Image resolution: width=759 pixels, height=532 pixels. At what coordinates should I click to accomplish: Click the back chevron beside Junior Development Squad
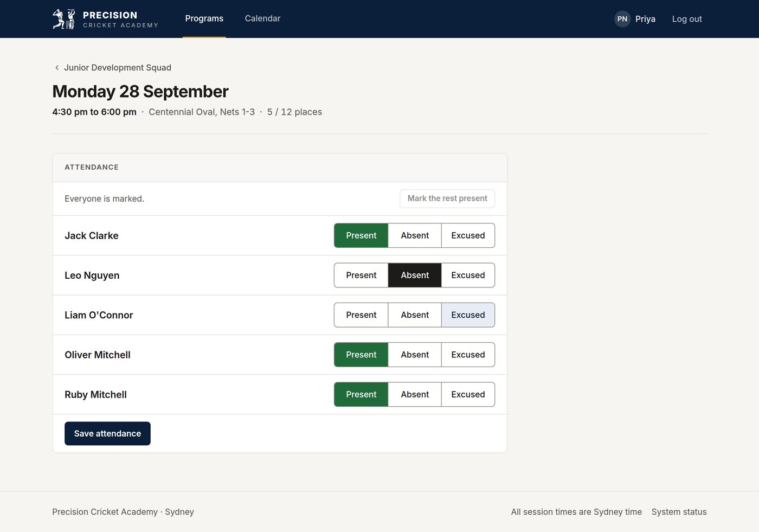[x=57, y=68]
